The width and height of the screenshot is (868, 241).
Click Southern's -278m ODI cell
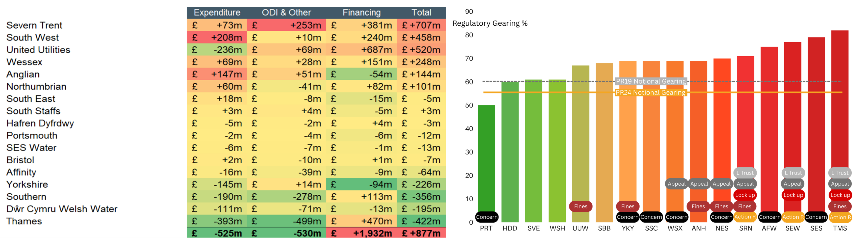[286, 196]
